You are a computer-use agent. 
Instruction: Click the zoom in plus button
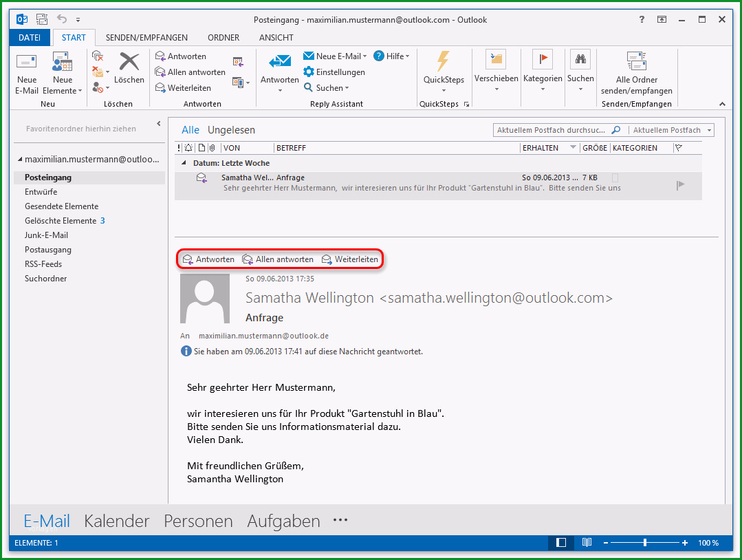tap(684, 543)
